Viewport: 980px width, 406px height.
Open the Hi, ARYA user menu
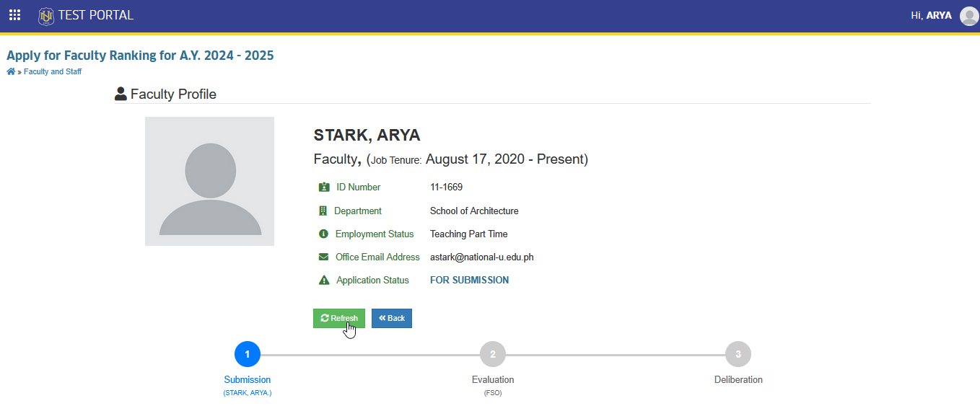tap(932, 15)
